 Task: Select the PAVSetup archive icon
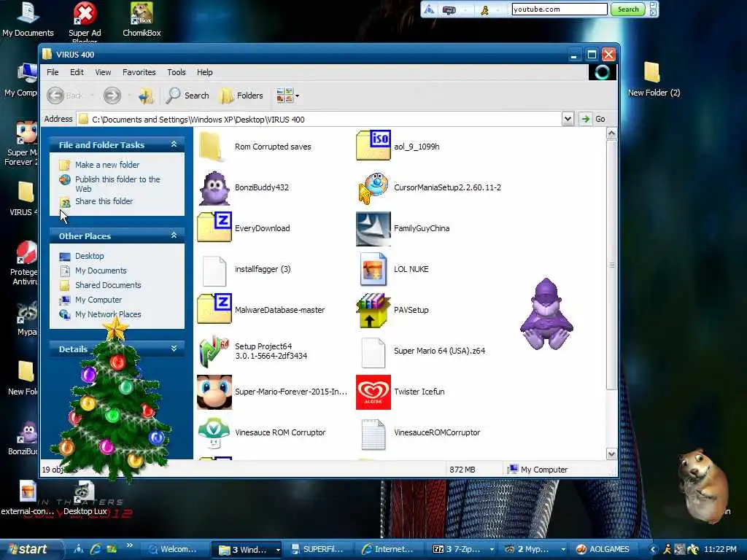pyautogui.click(x=373, y=310)
